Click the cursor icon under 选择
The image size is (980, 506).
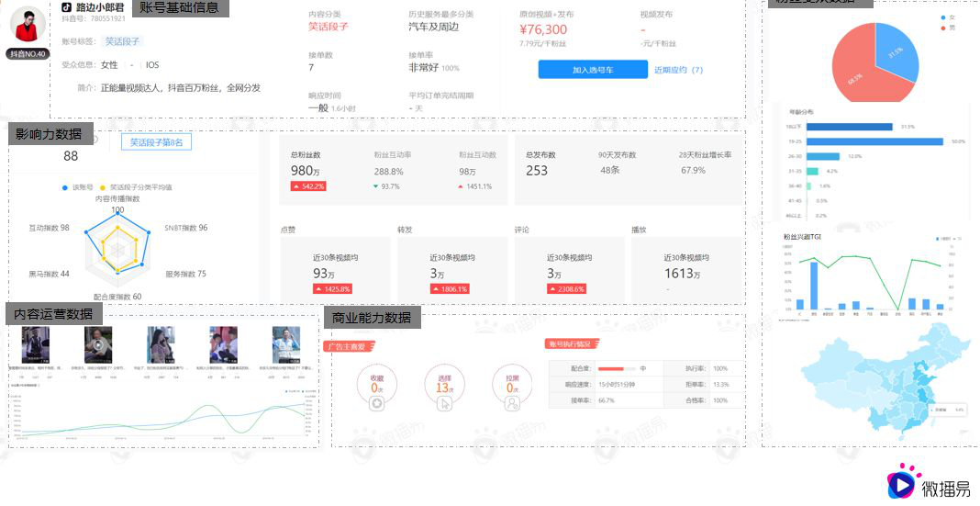point(442,403)
